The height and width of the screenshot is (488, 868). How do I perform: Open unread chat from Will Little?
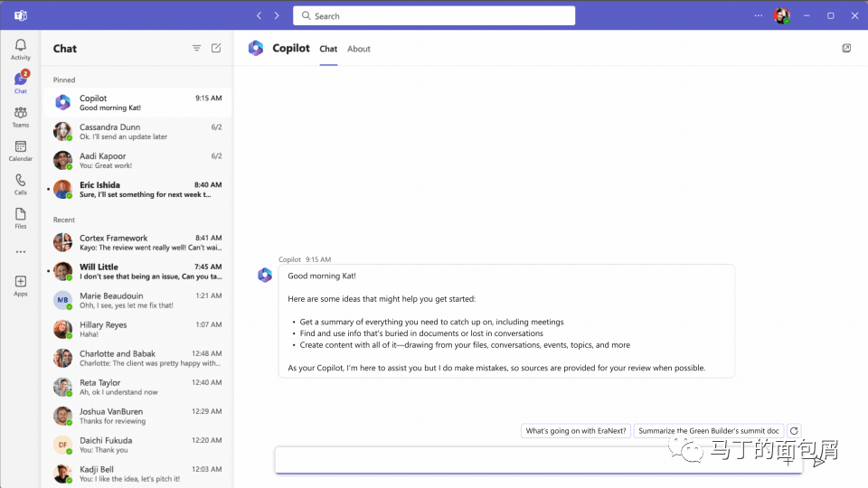click(x=137, y=271)
